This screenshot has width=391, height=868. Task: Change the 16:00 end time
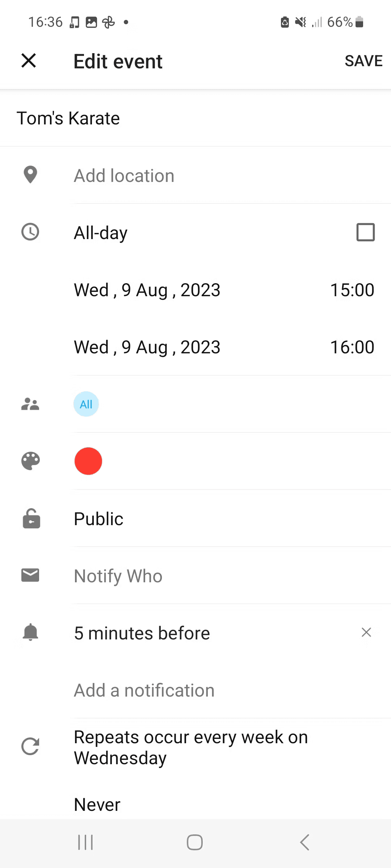point(352,347)
